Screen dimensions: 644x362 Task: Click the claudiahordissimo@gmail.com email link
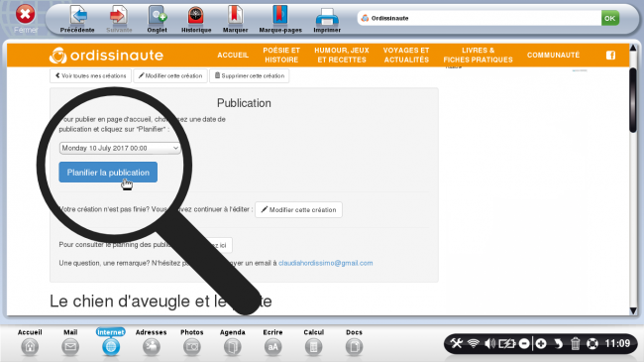tap(326, 263)
